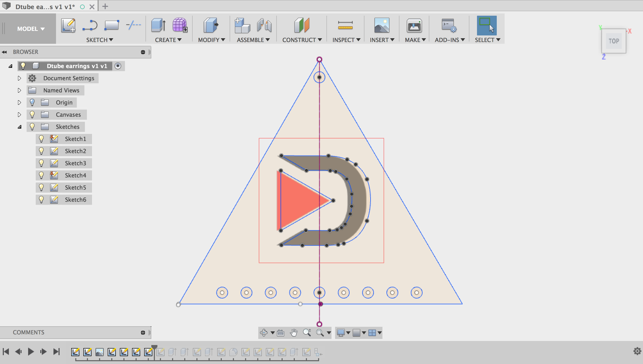Click the Look At icon
The width and height of the screenshot is (643, 364).
(x=280, y=333)
